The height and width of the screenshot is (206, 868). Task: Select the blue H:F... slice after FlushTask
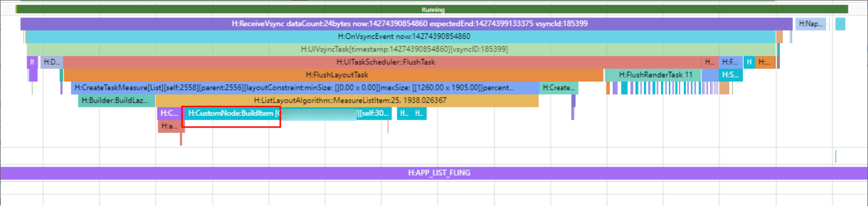tap(731, 62)
